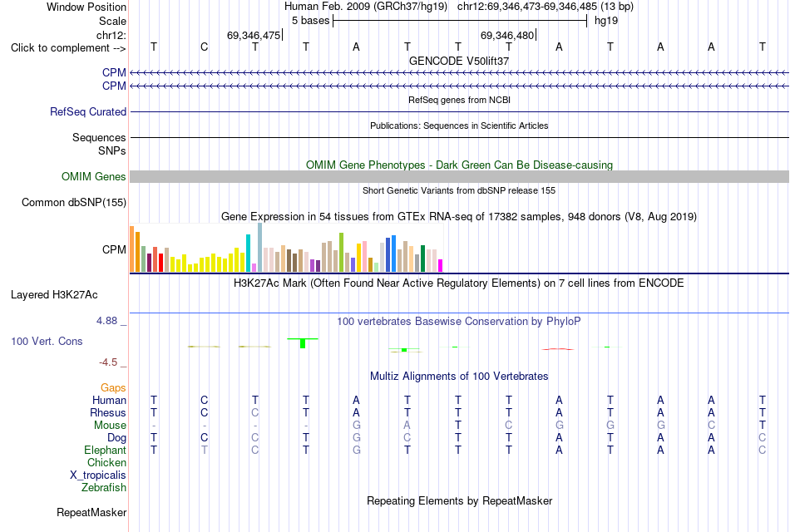Viewport: 790px width, 532px height.
Task: Click the dark blue RefSeq Curated intron line
Action: click(x=459, y=112)
